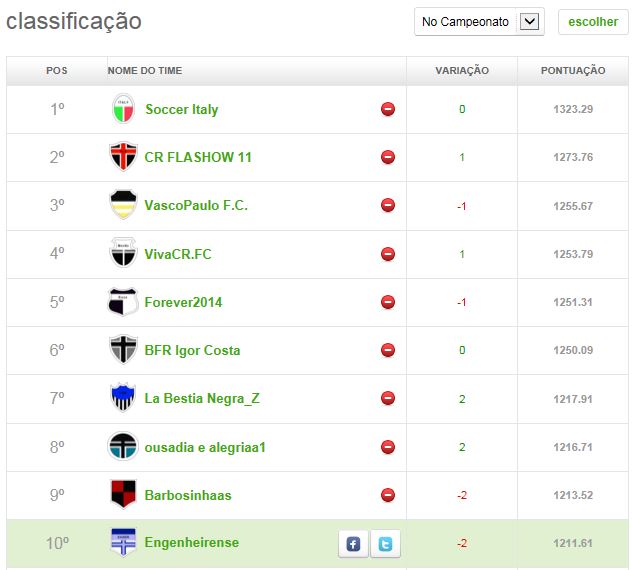Open the No Campeonato dropdown
The width and height of the screenshot is (632, 570).
[x=479, y=21]
